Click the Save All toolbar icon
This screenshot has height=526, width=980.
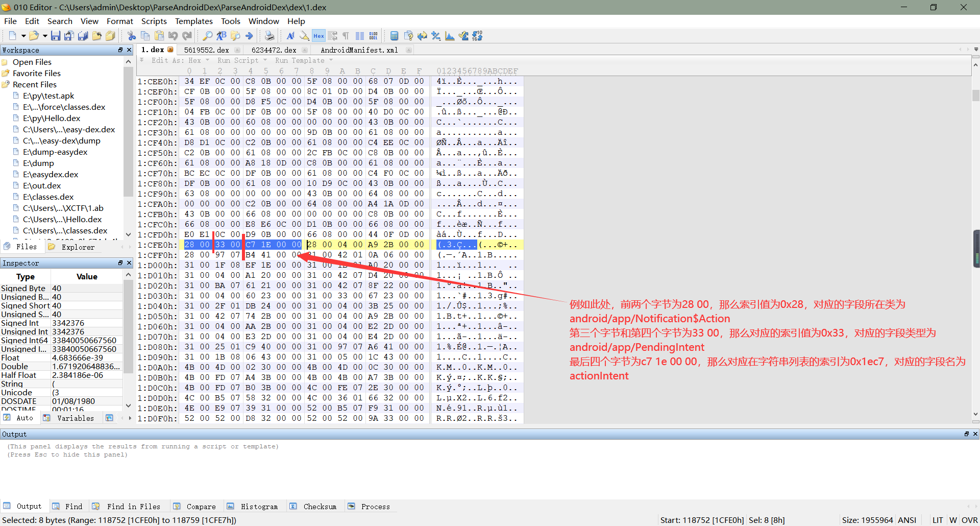click(x=83, y=36)
